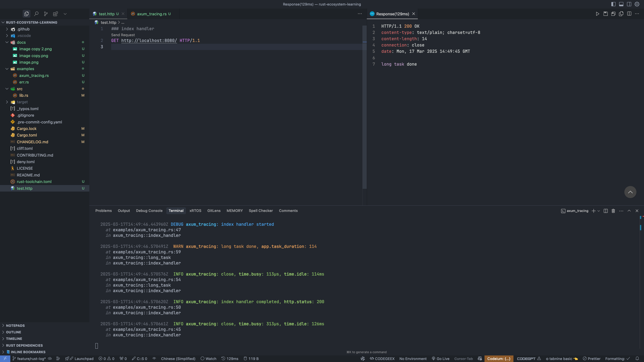Open Codeium status item
This screenshot has width=644, height=362.
click(x=499, y=359)
